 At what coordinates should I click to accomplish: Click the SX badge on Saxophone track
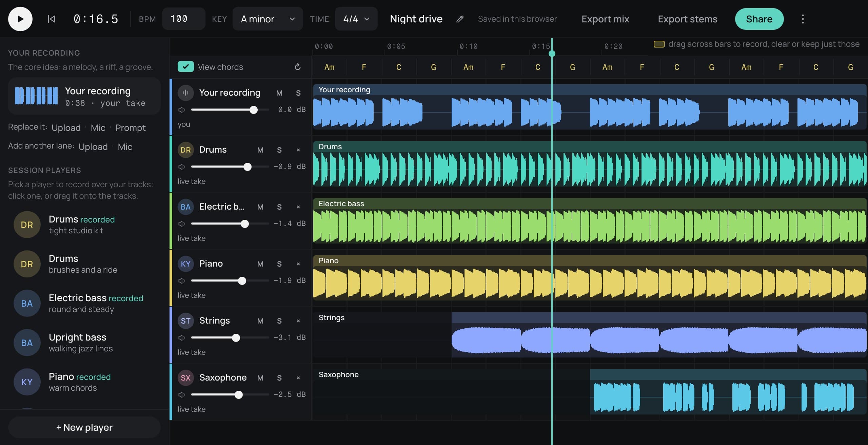(186, 378)
